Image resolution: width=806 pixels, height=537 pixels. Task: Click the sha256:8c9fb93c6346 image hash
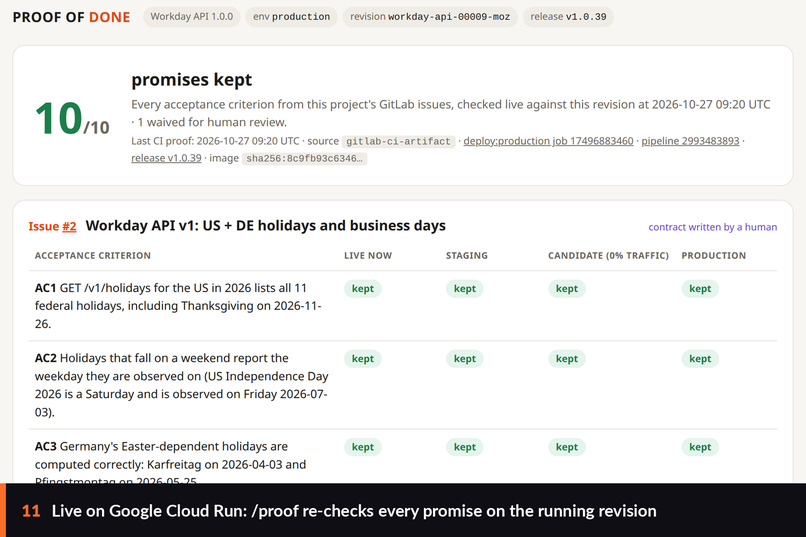(x=304, y=158)
